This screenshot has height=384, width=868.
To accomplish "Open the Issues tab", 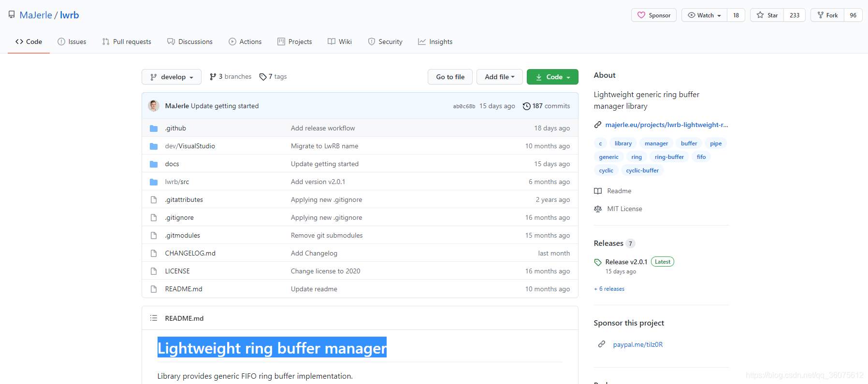I will click(x=72, y=42).
